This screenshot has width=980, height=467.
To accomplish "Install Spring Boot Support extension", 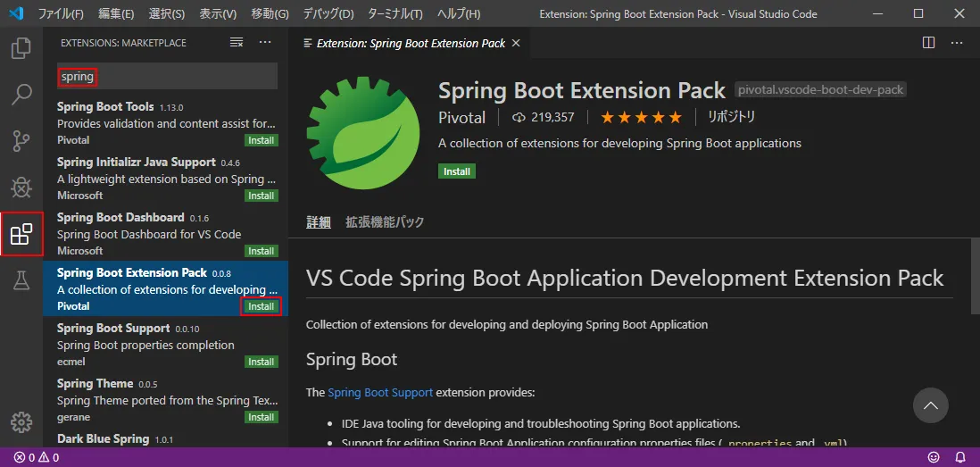I will (262, 362).
